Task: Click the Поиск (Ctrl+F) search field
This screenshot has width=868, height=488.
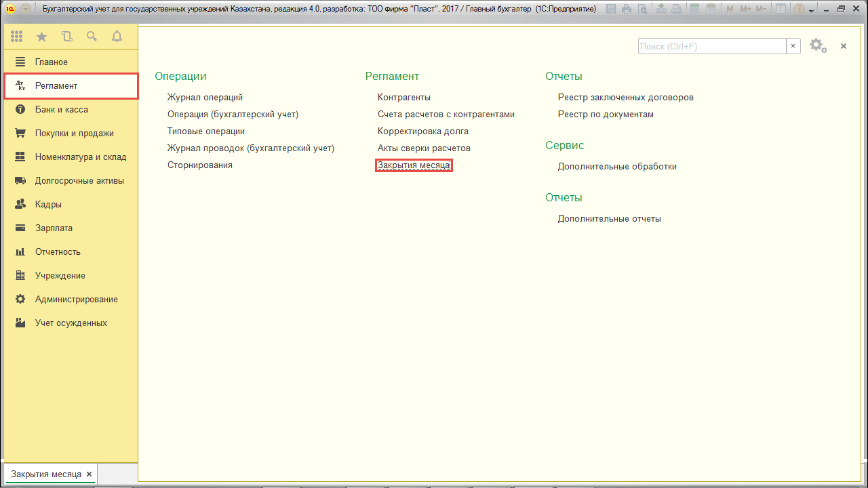Action: [711, 46]
